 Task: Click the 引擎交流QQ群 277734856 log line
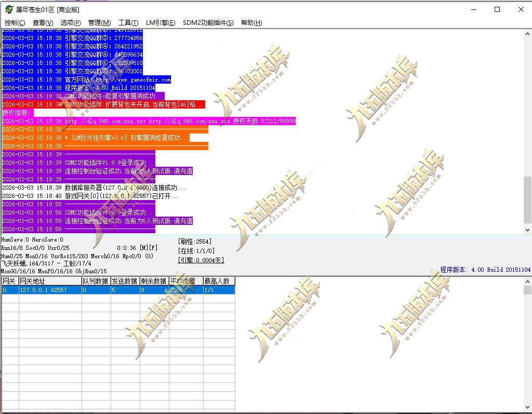[x=72, y=38]
